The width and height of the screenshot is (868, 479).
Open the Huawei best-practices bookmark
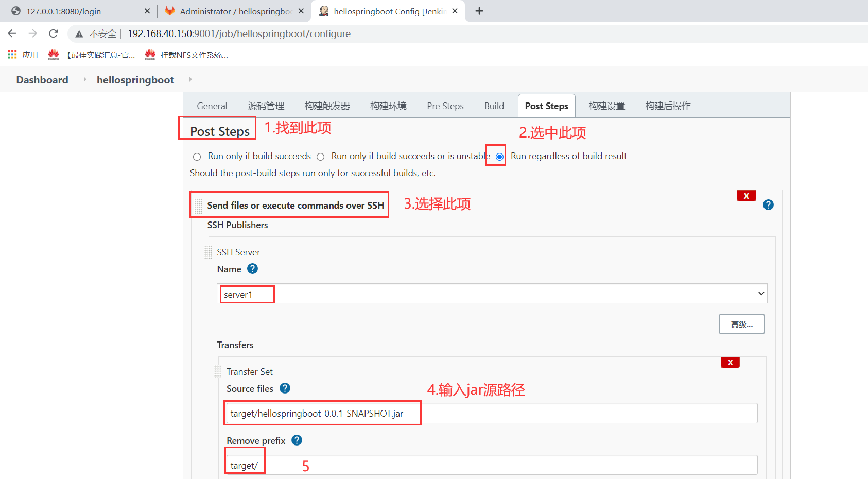92,55
